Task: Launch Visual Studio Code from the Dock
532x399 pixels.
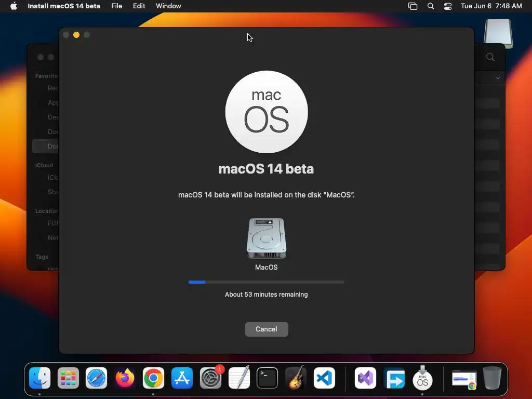Action: click(x=324, y=378)
